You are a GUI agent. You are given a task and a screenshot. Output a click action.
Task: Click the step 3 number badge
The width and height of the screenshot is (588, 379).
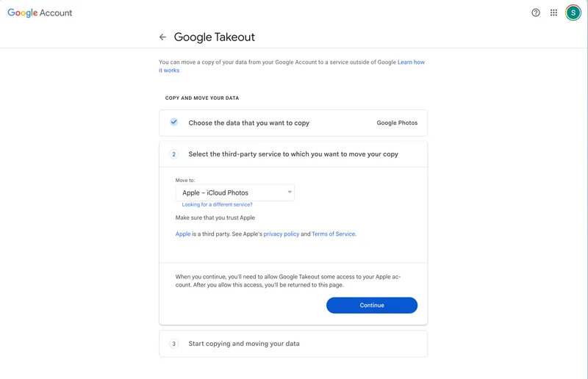pos(173,344)
